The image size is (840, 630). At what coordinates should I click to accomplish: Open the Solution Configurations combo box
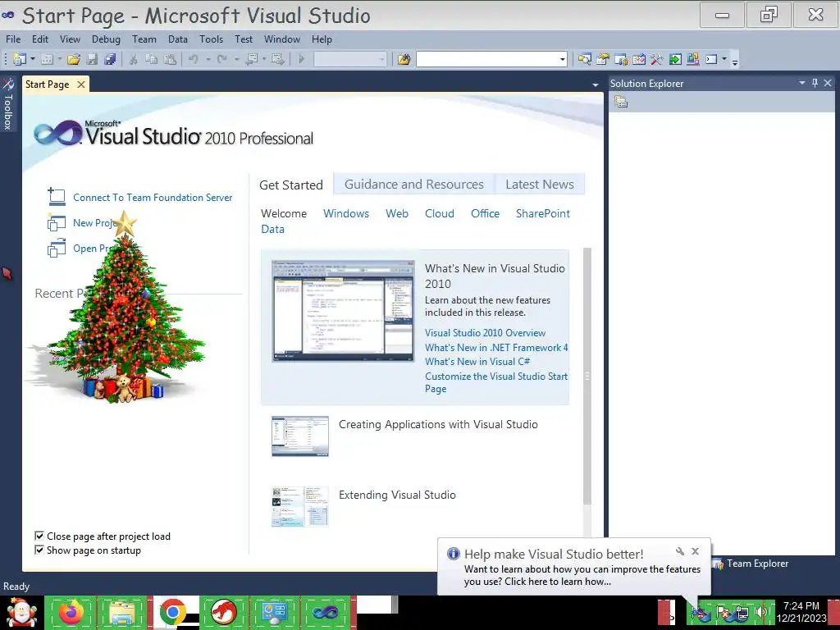349,59
